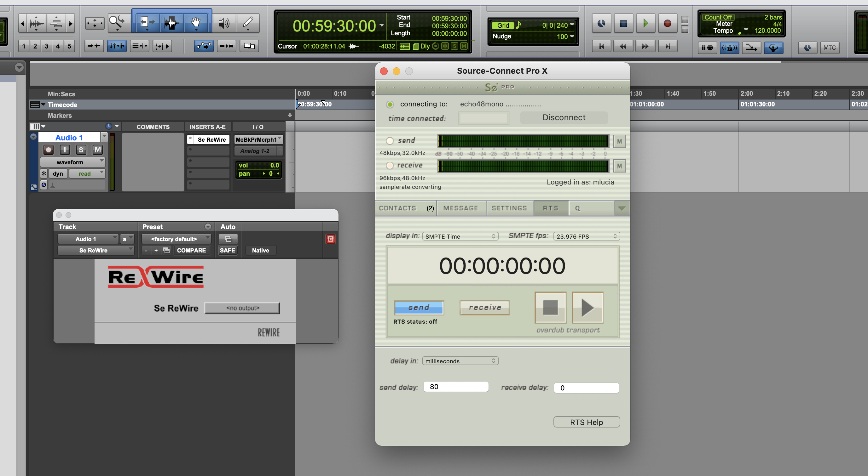868x476 pixels.
Task: Select the Pencil tool
Action: point(248,23)
